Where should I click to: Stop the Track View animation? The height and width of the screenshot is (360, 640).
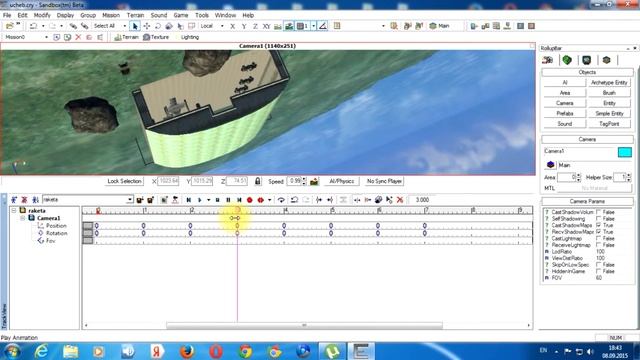tap(218, 200)
